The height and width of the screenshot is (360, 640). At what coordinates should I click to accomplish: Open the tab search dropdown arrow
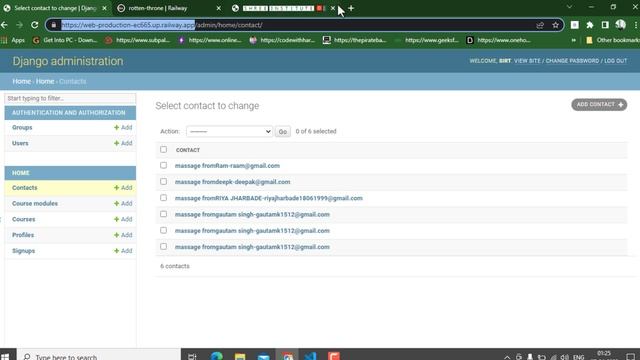click(x=569, y=7)
